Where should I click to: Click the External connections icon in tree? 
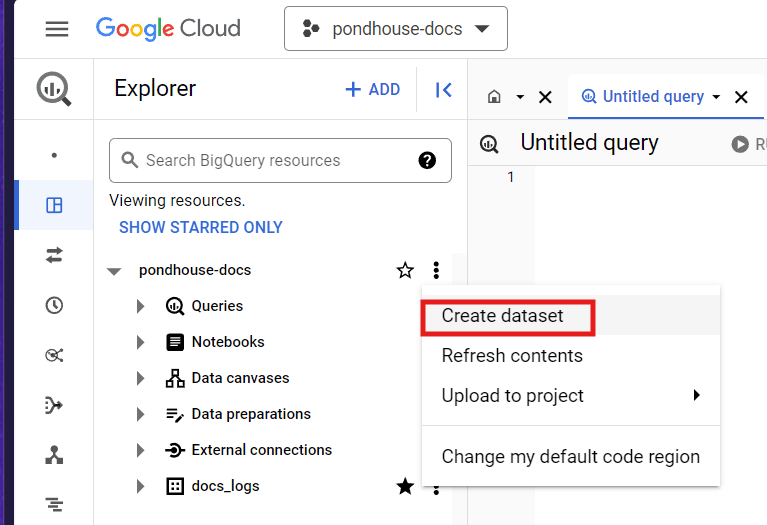pyautogui.click(x=175, y=450)
